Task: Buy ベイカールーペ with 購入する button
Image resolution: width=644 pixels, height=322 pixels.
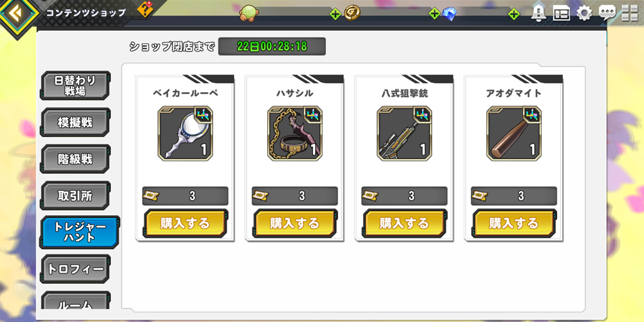Action: (x=185, y=224)
